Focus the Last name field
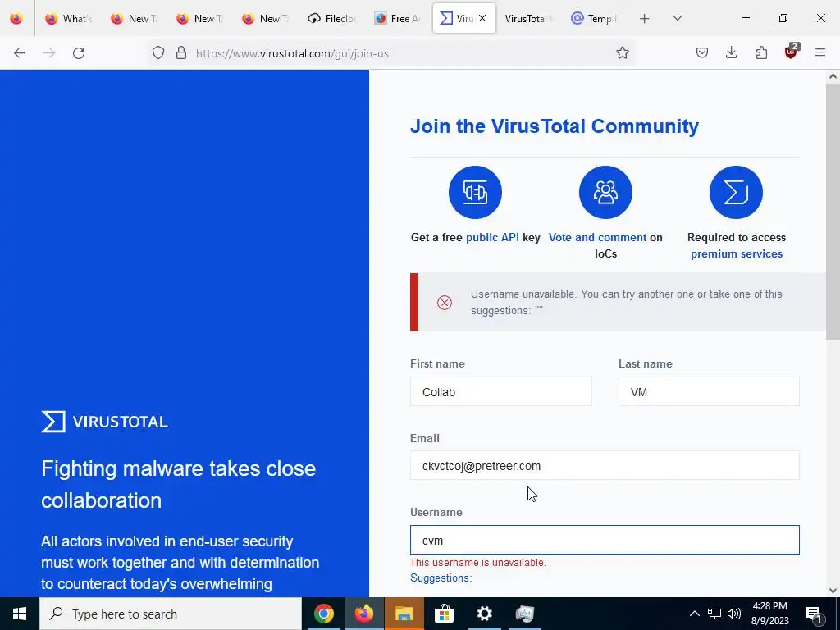Viewport: 840px width, 630px height. (709, 391)
